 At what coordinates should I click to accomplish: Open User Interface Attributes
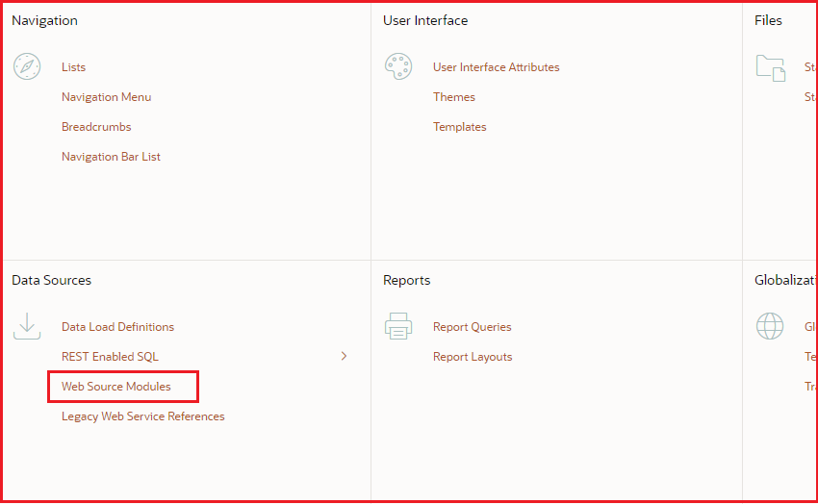coord(496,67)
